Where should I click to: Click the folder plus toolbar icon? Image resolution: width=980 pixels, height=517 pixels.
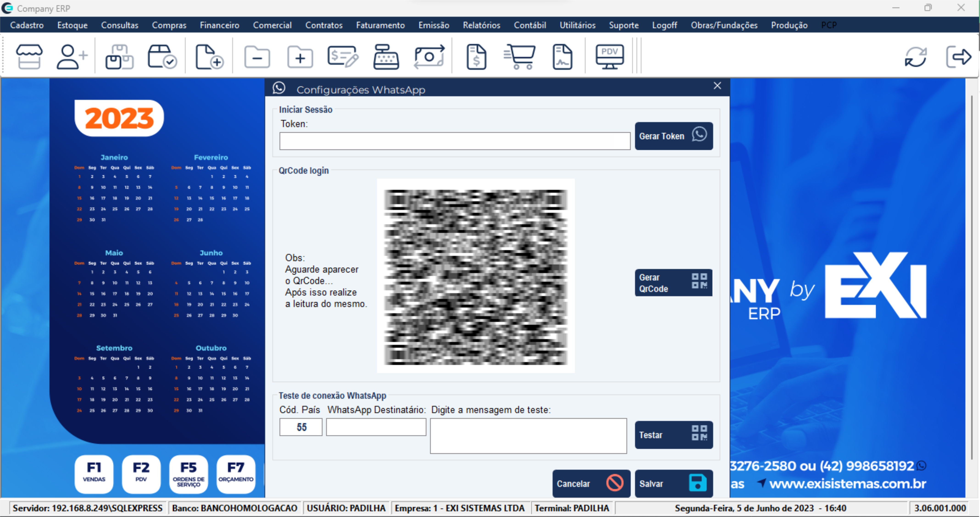pos(300,57)
